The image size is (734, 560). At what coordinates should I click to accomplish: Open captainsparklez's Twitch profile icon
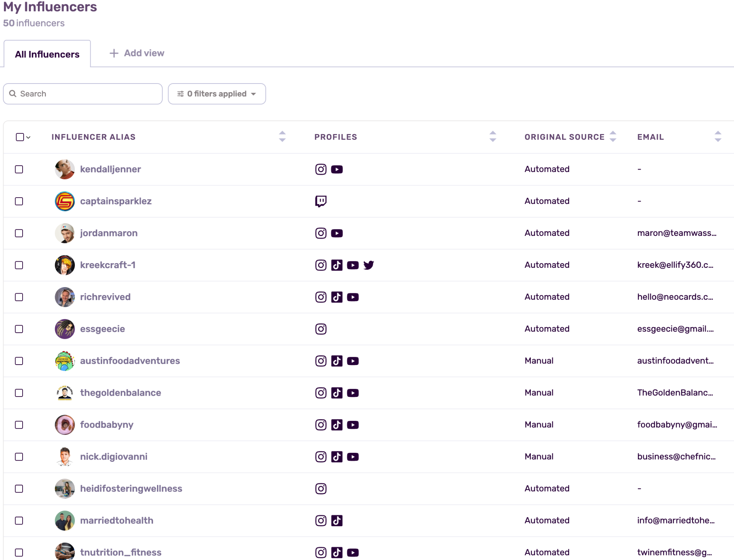321,201
